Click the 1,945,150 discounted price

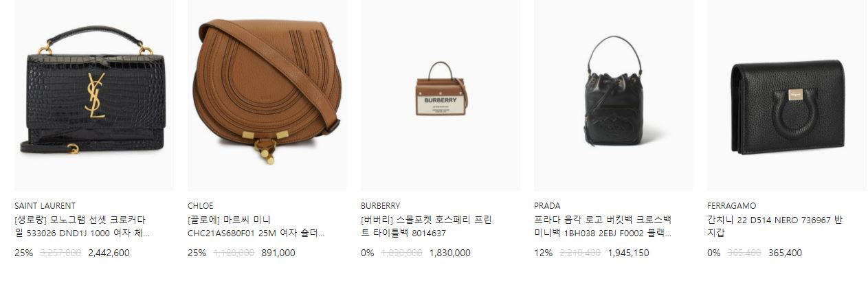628,253
